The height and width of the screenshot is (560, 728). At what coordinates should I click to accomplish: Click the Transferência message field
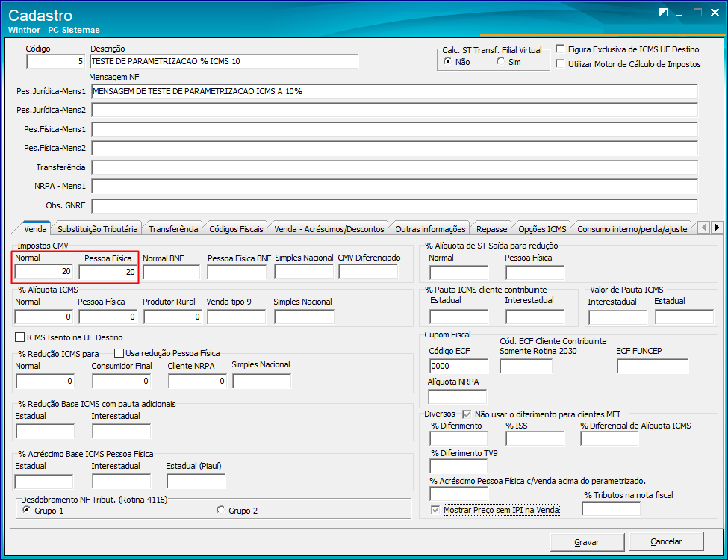[x=395, y=167]
